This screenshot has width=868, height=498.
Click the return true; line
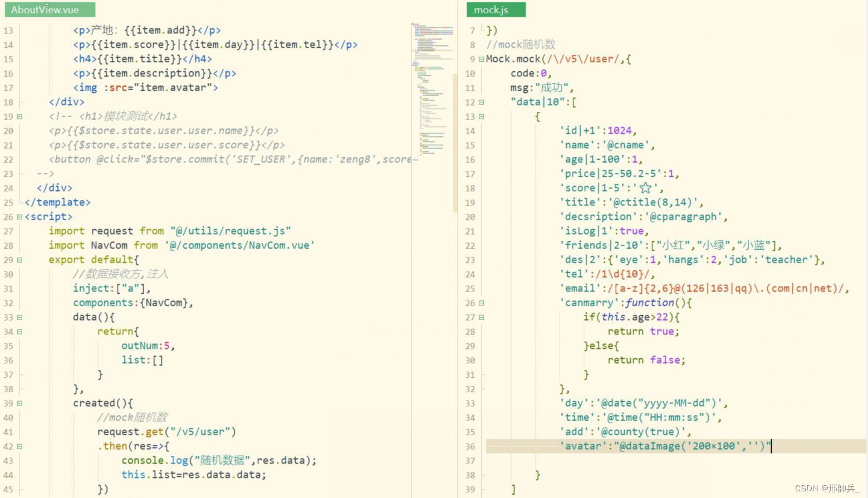tap(644, 332)
